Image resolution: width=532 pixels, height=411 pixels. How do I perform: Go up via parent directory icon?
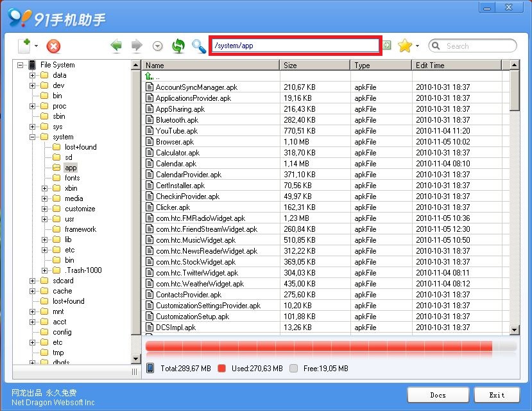click(149, 76)
